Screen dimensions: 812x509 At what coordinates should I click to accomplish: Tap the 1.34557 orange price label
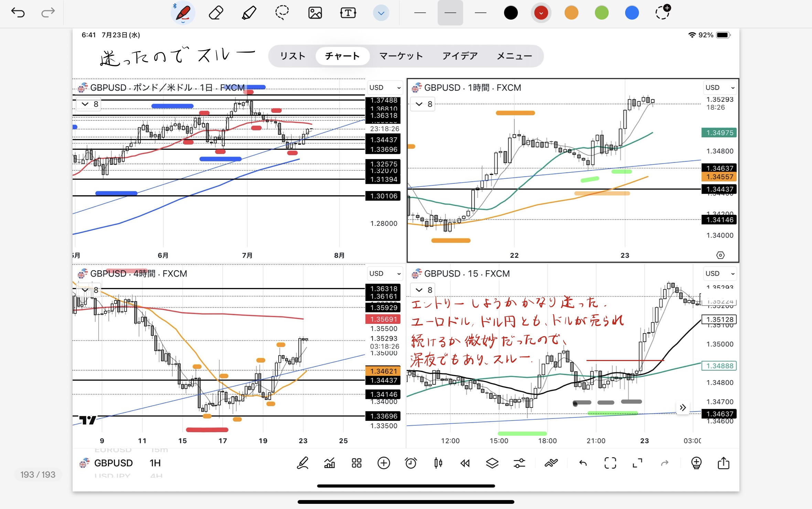(x=719, y=177)
